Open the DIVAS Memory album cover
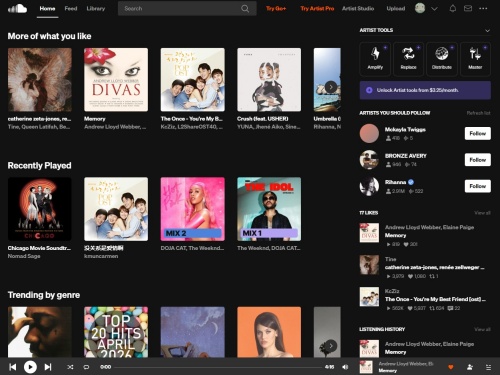This screenshot has height=375, width=500. click(116, 80)
